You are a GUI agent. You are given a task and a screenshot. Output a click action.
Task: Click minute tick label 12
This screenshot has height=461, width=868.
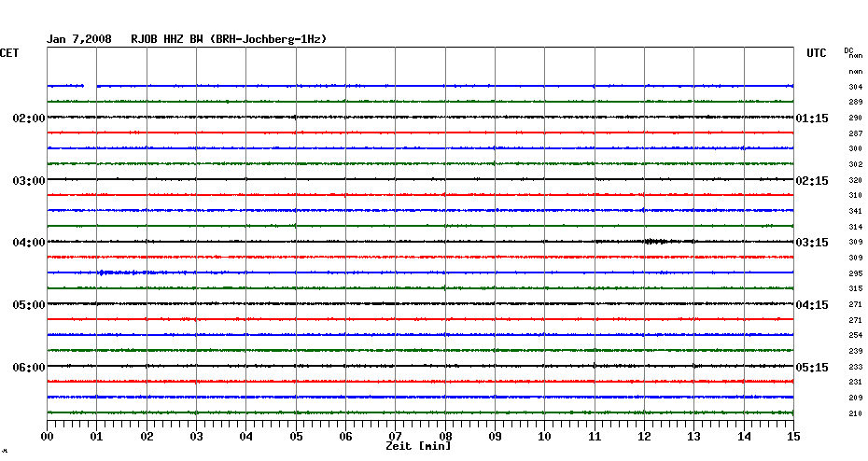[644, 437]
